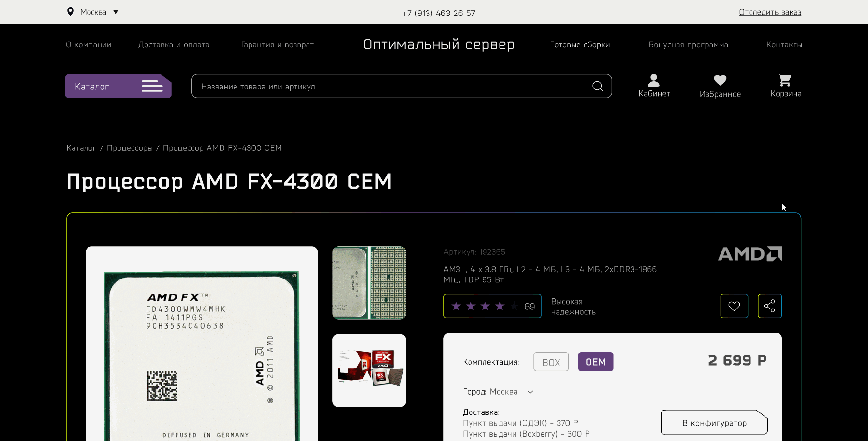Click the AMD brand logo
The image size is (868, 441).
pos(750,254)
